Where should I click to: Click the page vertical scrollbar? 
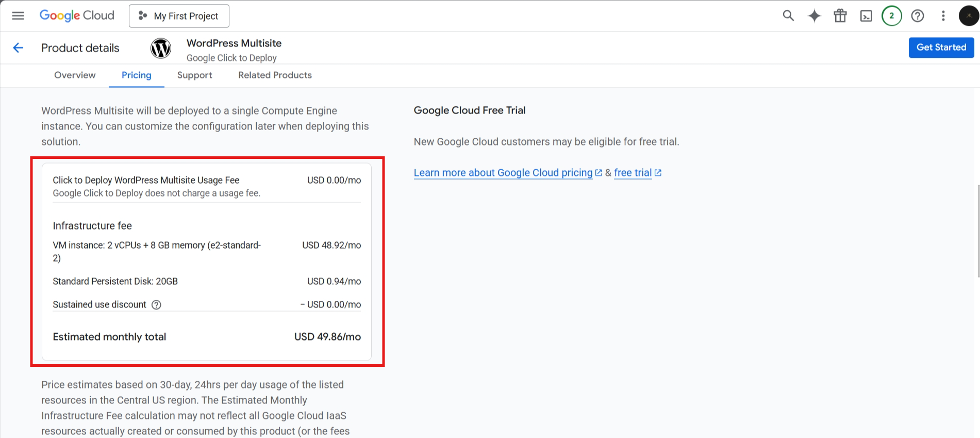click(x=977, y=231)
